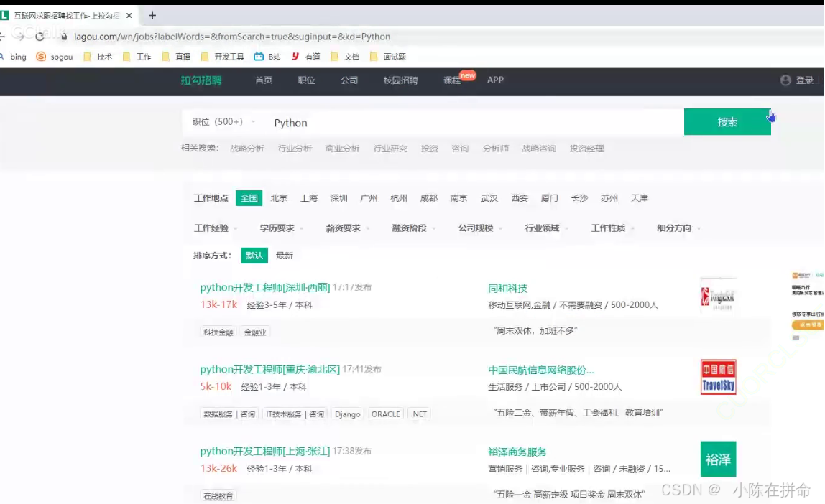The width and height of the screenshot is (825, 504).
Task: Select related search 投资经理
Action: (x=586, y=149)
